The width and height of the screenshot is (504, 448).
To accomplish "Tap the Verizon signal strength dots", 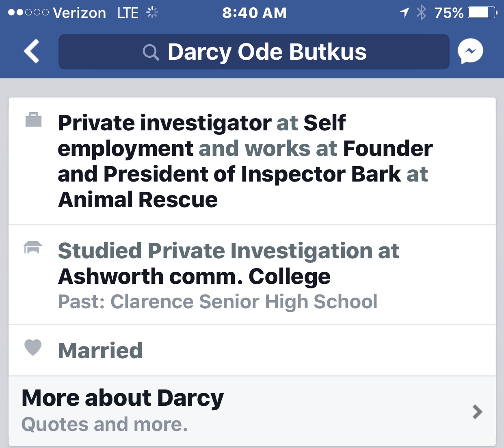I will [28, 13].
